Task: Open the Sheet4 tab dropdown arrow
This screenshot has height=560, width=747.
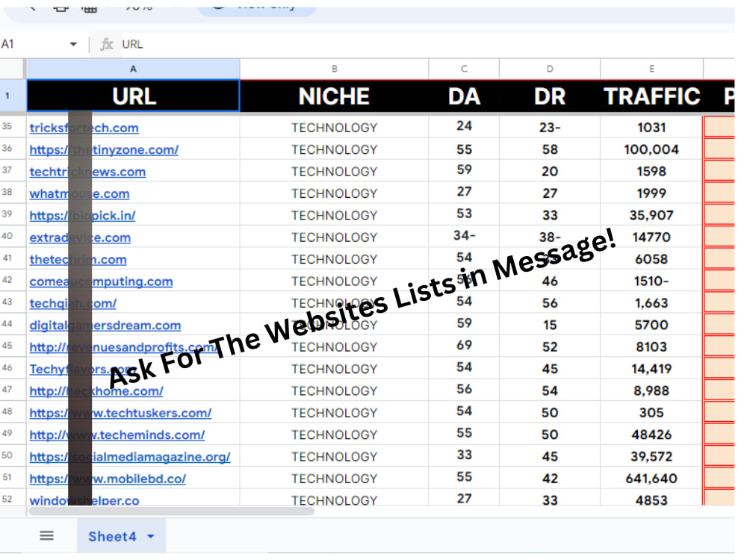Action: coord(151,537)
